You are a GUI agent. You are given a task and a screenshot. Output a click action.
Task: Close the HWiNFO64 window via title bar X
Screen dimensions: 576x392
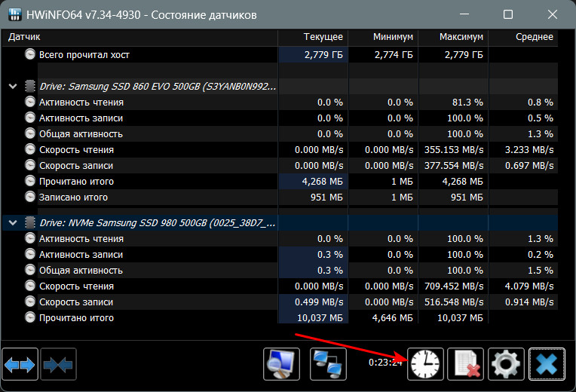553,14
